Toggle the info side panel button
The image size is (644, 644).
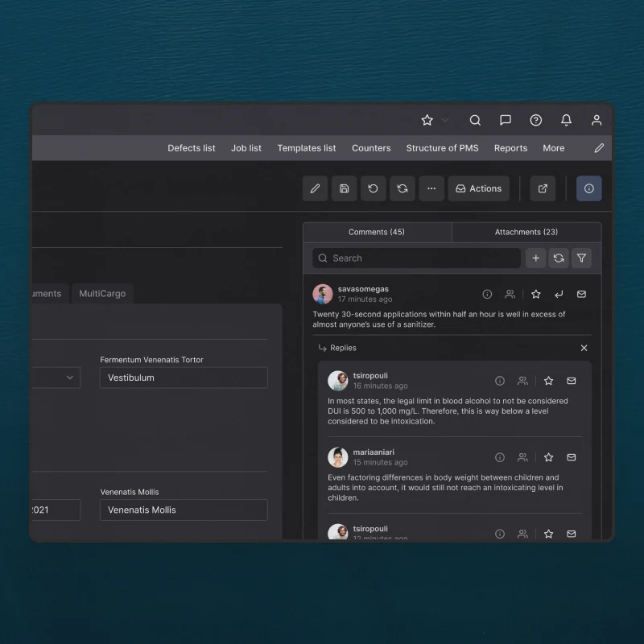point(589,188)
